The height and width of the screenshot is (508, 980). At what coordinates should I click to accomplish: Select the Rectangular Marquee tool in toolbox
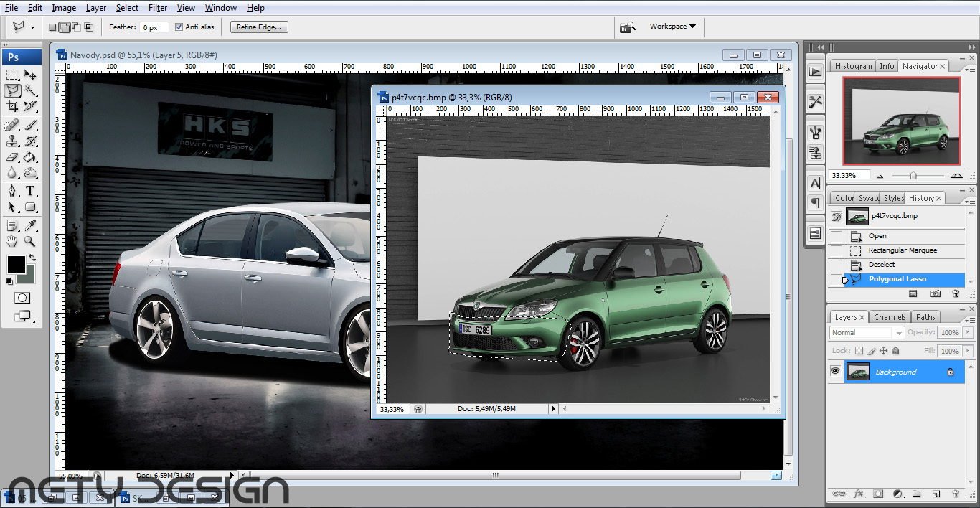12,75
